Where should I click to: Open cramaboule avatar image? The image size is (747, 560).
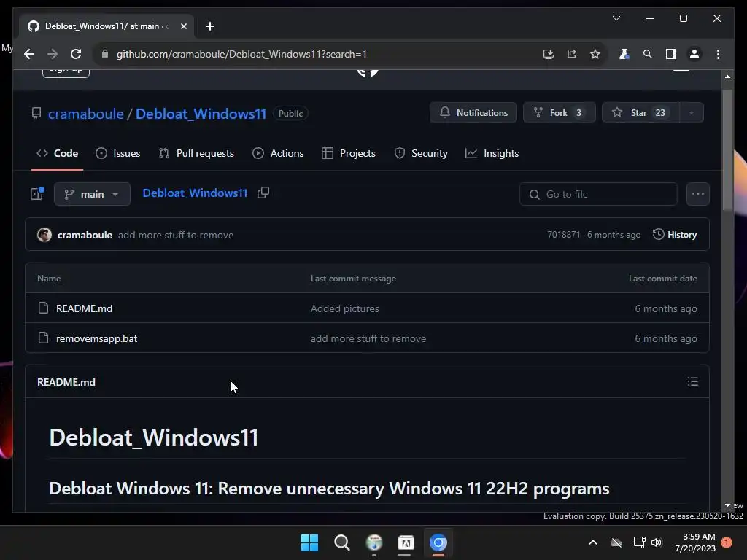[44, 235]
